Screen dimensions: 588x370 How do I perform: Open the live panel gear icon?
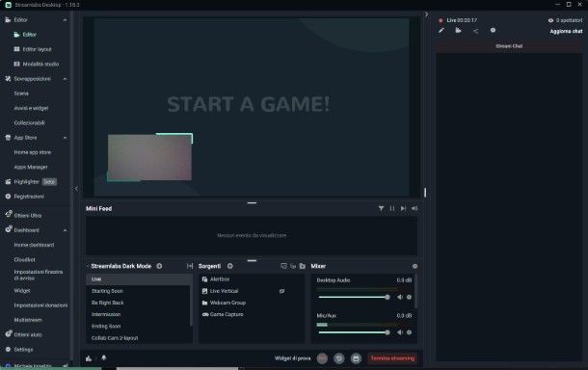click(x=493, y=31)
